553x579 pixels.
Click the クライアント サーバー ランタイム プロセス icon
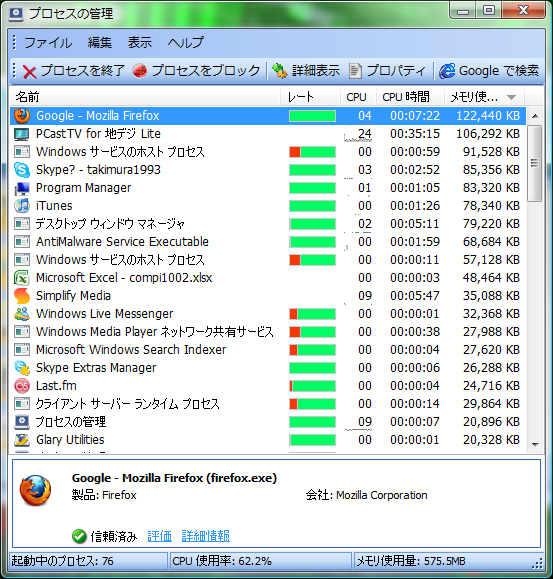pos(22,404)
